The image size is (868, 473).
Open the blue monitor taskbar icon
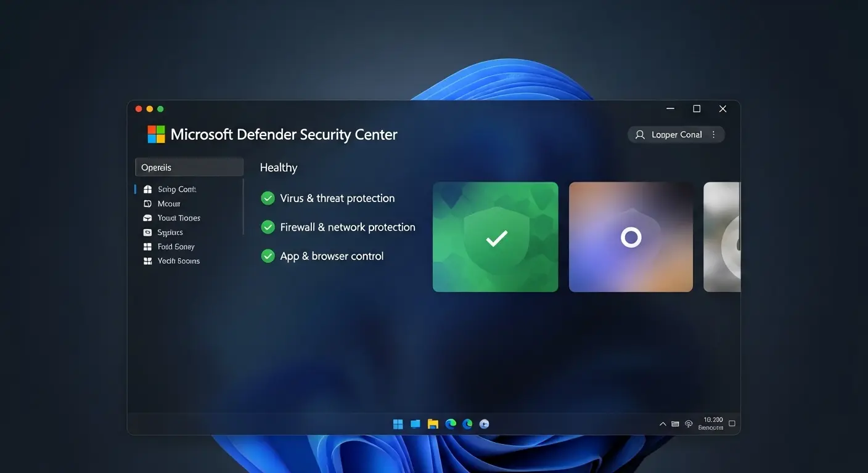pos(416,424)
